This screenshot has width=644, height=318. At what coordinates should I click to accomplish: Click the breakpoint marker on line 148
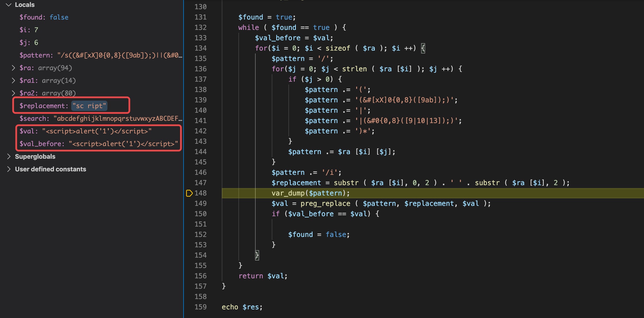pos(189,193)
